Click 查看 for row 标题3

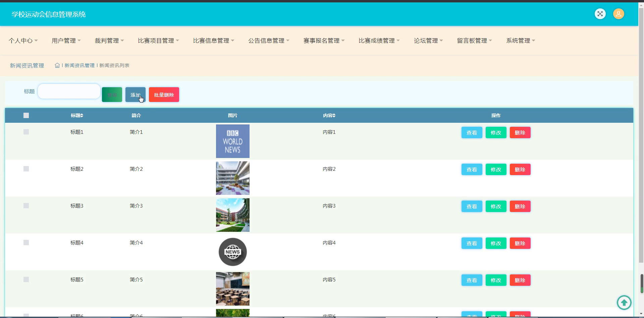472,206
